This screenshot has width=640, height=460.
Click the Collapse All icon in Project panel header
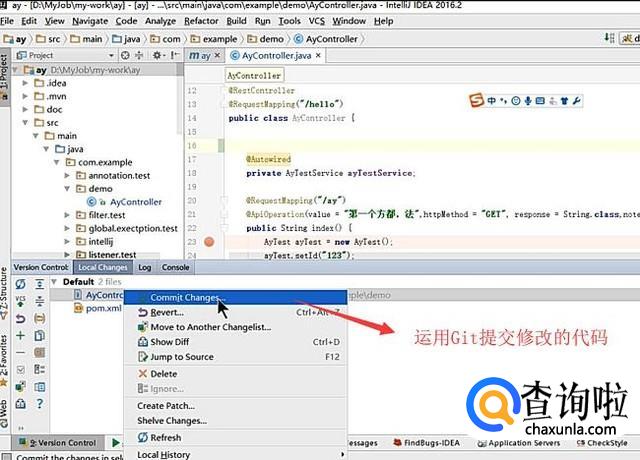[139, 55]
